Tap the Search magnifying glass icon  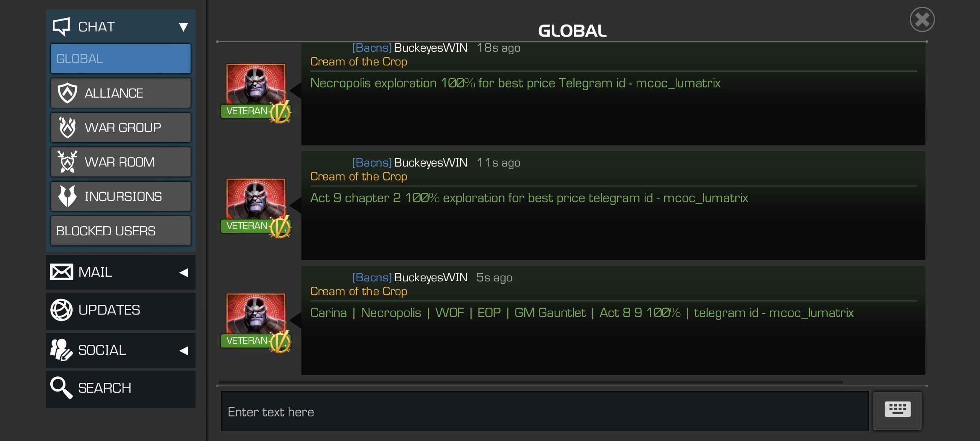coord(61,388)
